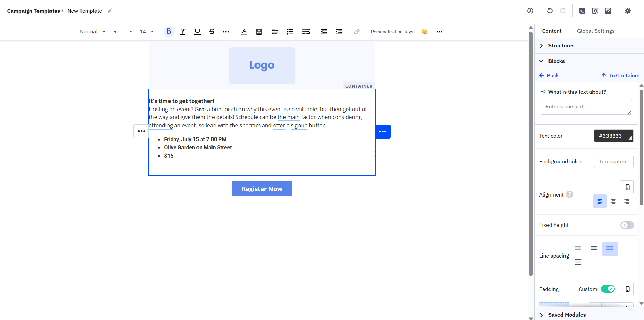Open the code editor icon
This screenshot has width=644, height=320.
point(582,11)
